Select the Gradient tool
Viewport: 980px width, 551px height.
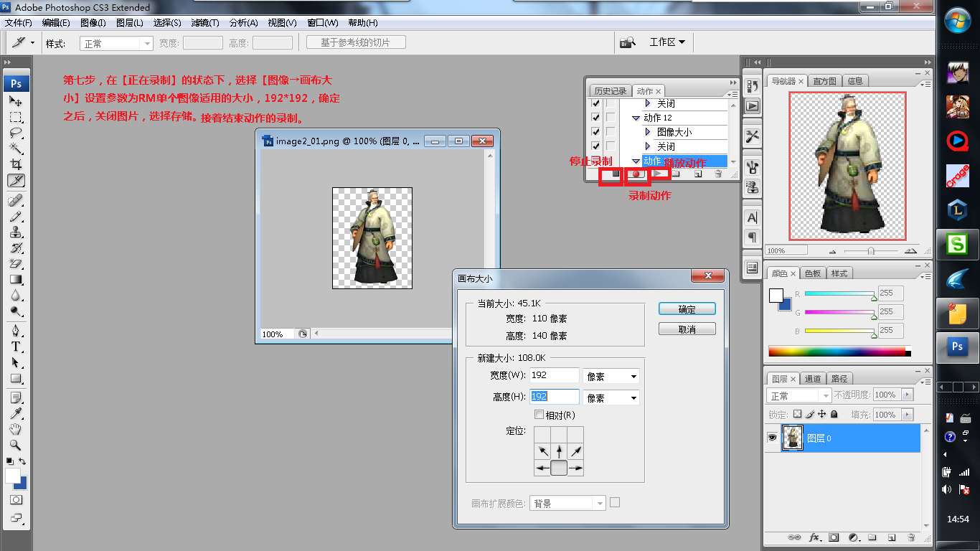[16, 279]
